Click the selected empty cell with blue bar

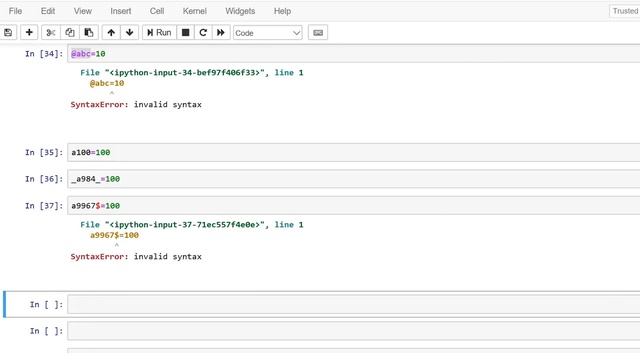(353, 304)
